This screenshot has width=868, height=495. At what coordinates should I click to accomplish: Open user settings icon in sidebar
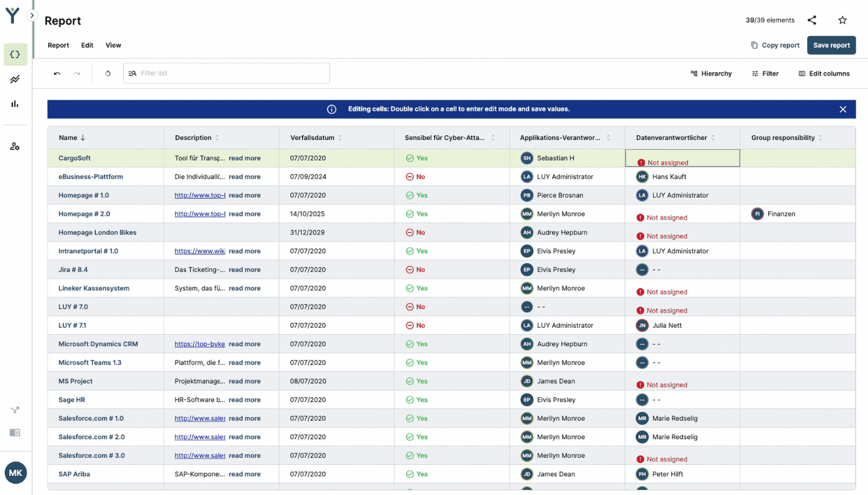[x=15, y=146]
